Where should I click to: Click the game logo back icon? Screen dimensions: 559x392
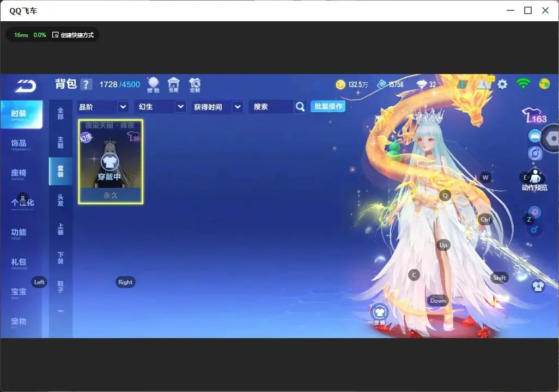[25, 85]
